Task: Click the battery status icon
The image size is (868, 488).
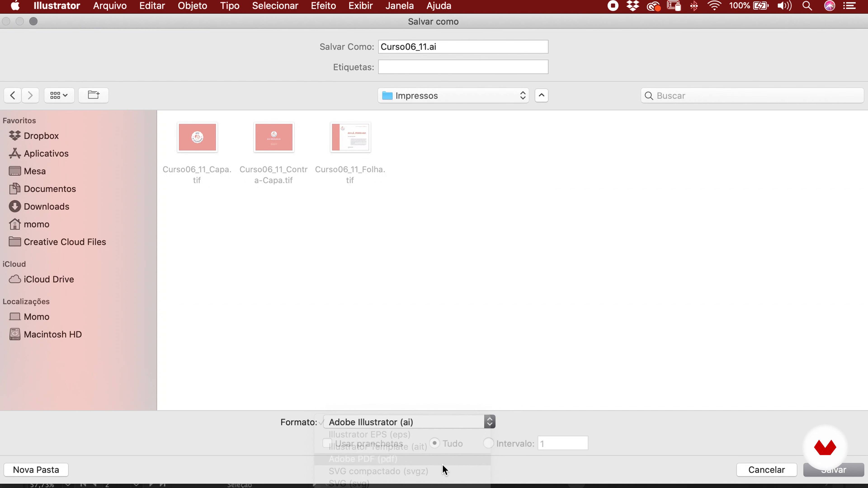Action: pyautogui.click(x=760, y=6)
